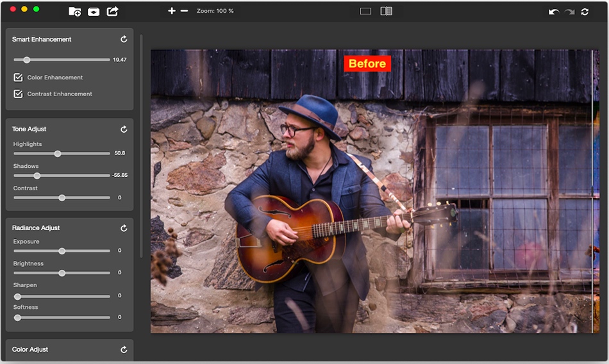Open image file with the add-folder icon
Screen dimensions: 609x364
point(74,12)
